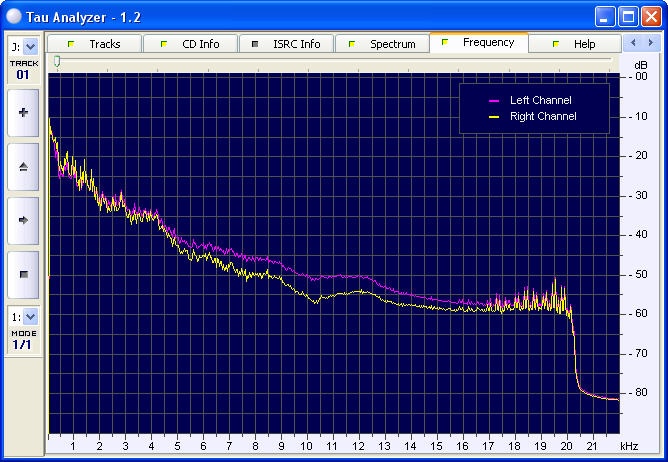Click the 10 kHz axis label
Viewport: 668px width, 462px height.
pyautogui.click(x=306, y=446)
